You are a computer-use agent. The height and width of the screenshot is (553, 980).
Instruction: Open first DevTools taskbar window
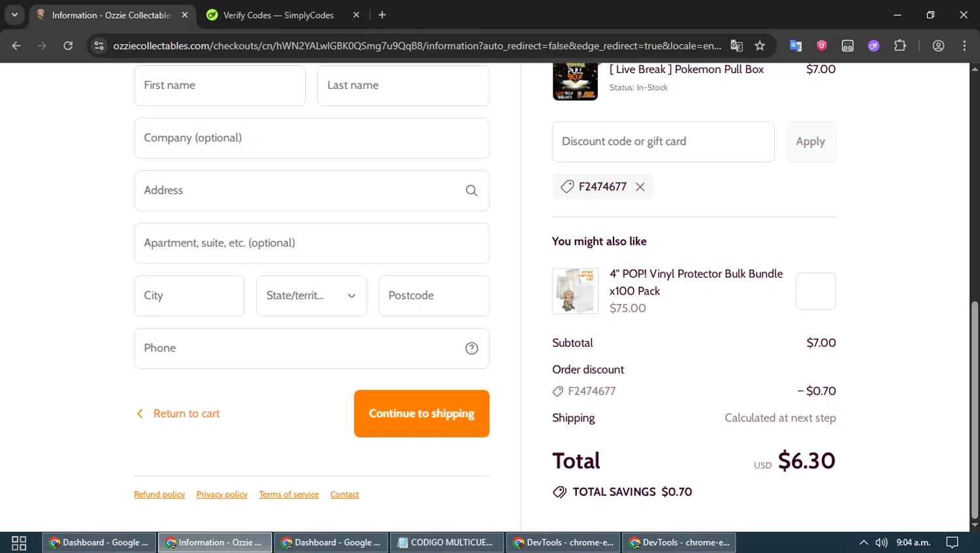(x=563, y=543)
